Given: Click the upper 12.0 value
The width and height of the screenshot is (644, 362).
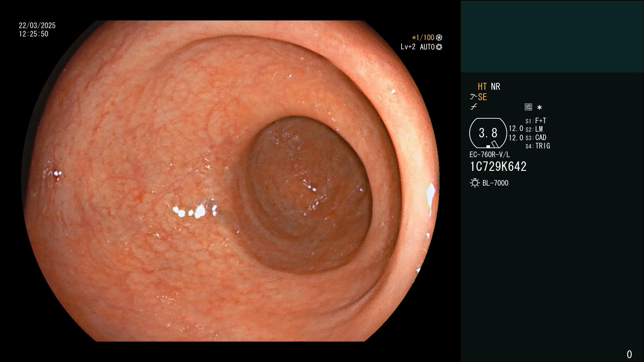Looking at the screenshot, I should click(x=516, y=128).
